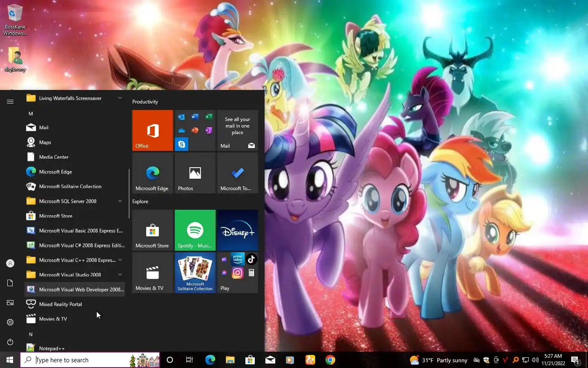Open File Explorer from the taskbar
This screenshot has height=368, width=588.
(230, 360)
